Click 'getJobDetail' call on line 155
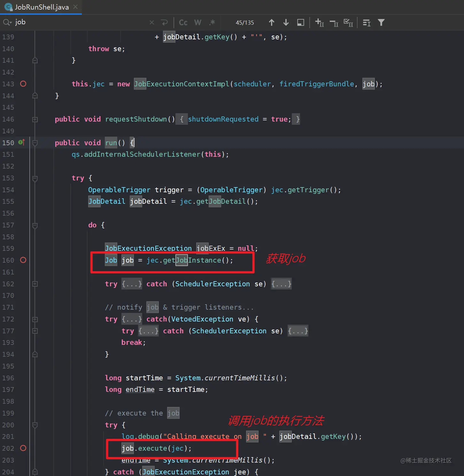 coord(221,202)
